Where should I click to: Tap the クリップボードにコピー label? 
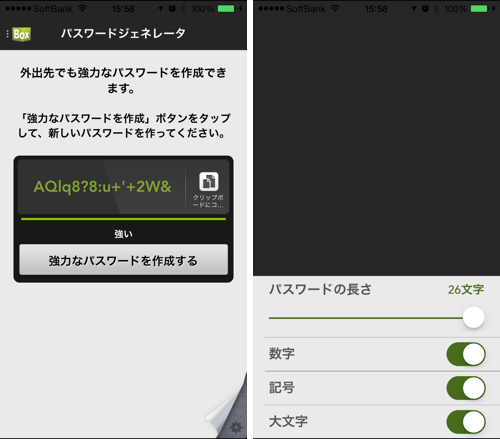tap(208, 201)
